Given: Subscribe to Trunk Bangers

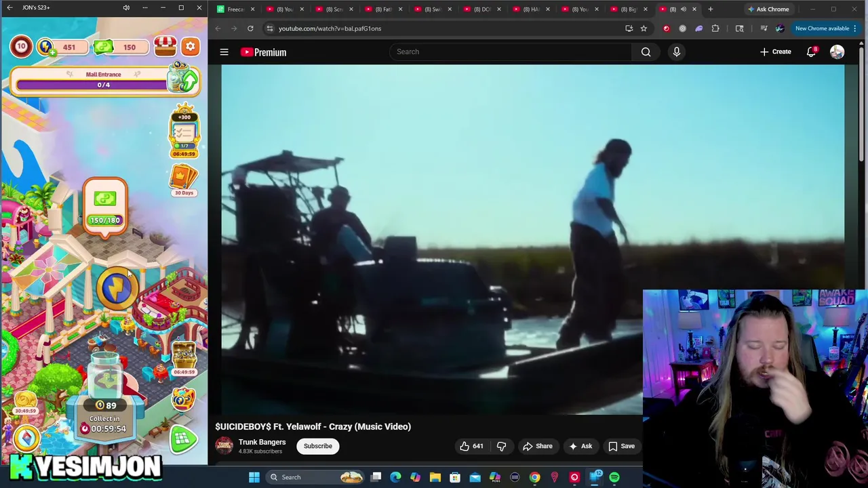Looking at the screenshot, I should (317, 446).
